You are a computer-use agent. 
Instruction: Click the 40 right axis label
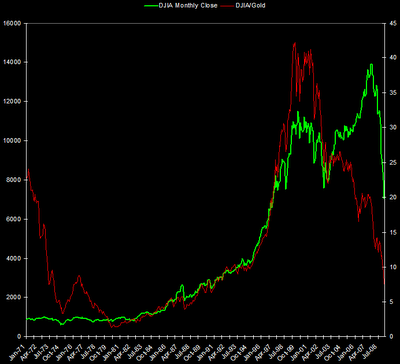[392, 58]
